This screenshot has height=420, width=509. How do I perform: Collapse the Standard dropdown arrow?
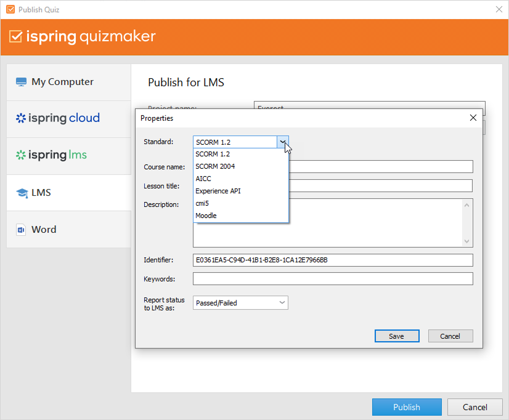point(282,142)
